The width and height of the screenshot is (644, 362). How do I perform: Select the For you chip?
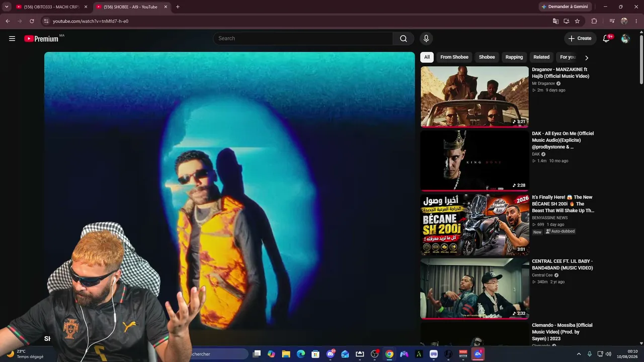pyautogui.click(x=568, y=57)
